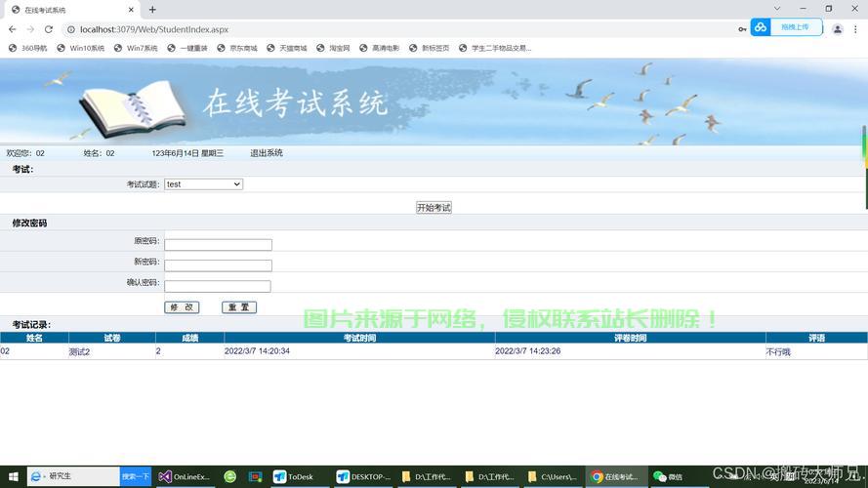Click the 考试时间 column header
The image size is (868, 488).
(x=359, y=338)
